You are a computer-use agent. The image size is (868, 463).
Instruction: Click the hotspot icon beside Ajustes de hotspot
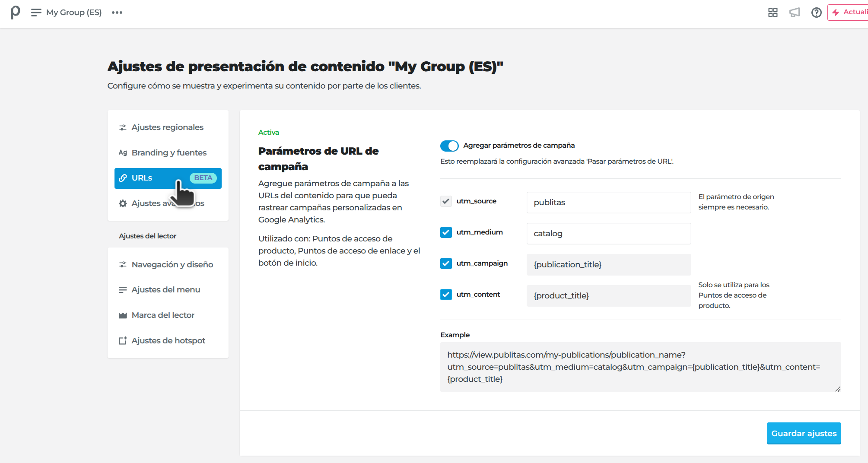pyautogui.click(x=123, y=341)
